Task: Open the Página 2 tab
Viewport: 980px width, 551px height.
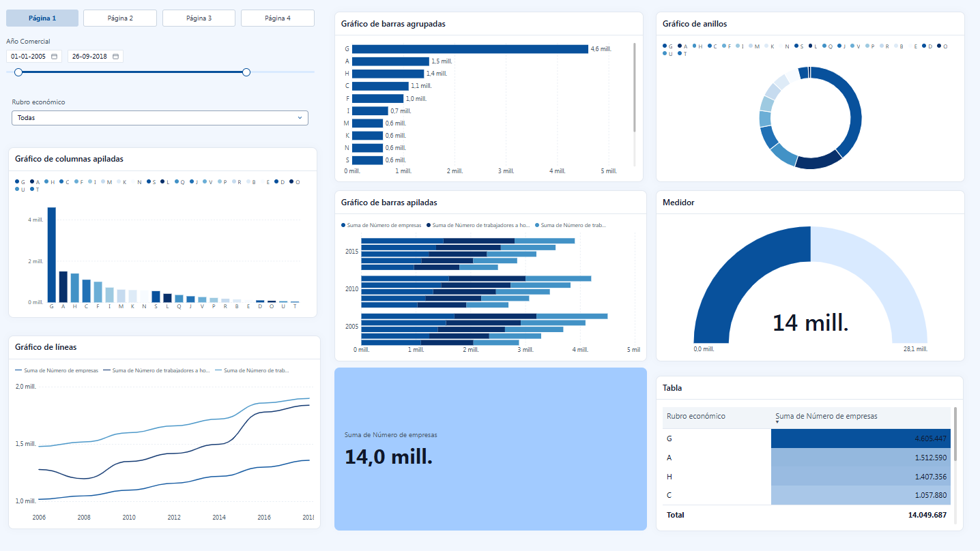Action: [x=120, y=18]
